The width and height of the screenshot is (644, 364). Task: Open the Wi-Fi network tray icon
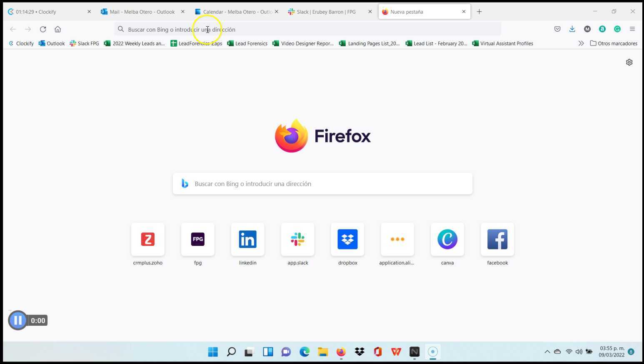tap(569, 352)
